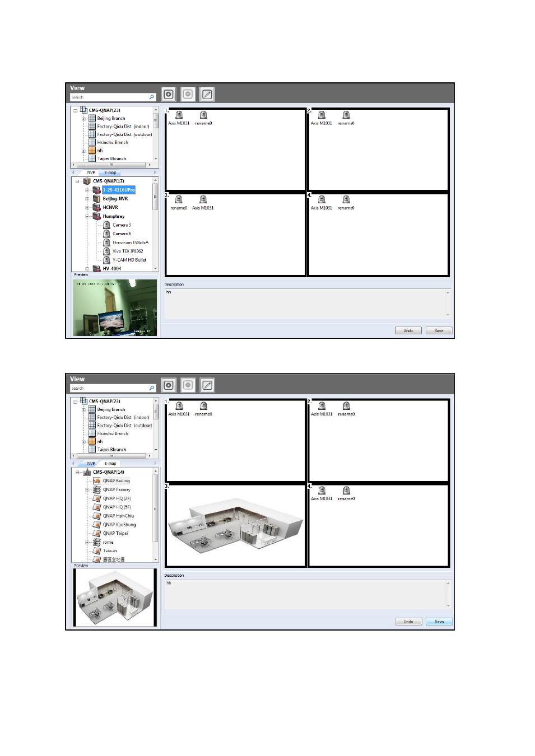Click the HCNVR disconnected server icon

pos(97,207)
